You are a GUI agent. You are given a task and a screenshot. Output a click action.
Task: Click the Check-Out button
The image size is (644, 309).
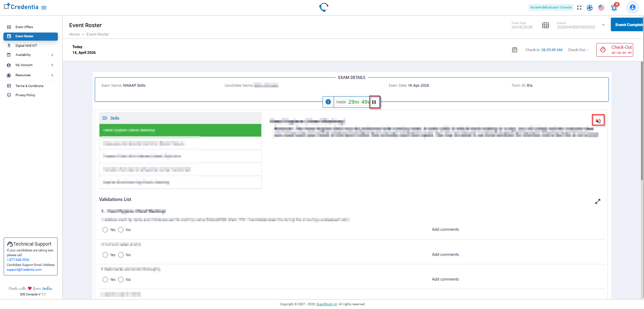coord(615,50)
